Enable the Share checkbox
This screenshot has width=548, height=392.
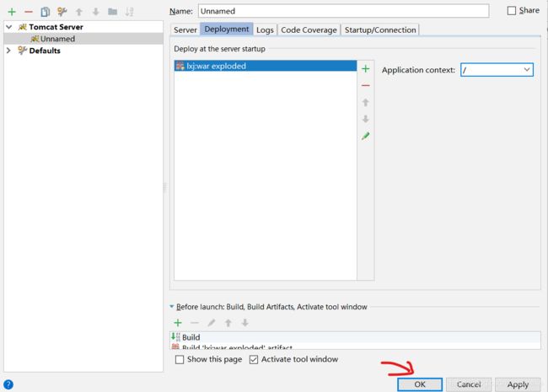click(511, 10)
